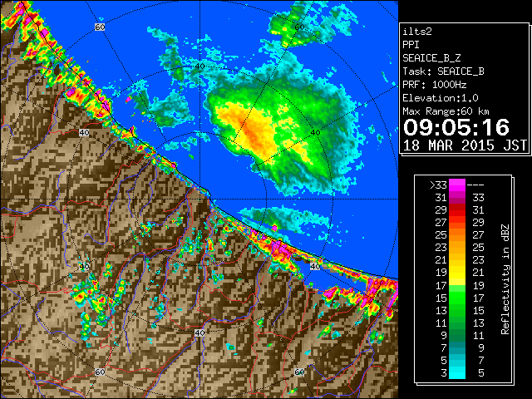Viewport: 532px width, 399px height.
Task: Click the 40 label due north of radar
Action: (199, 66)
